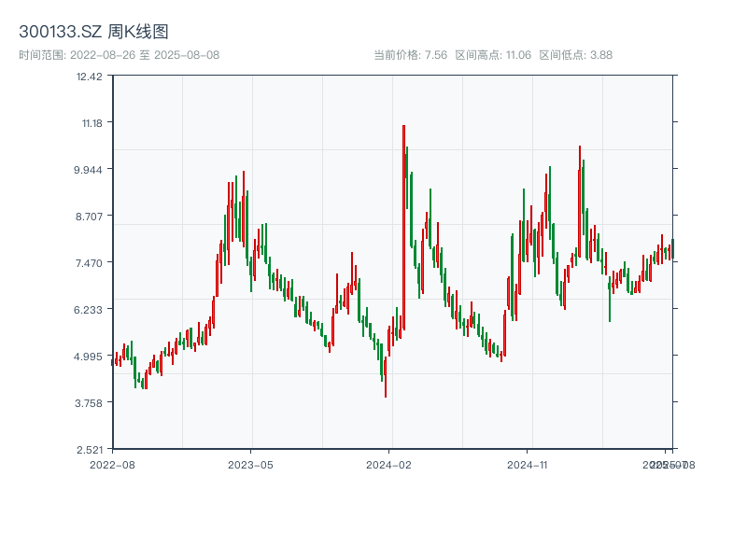Select the y-axis label 9.944
This screenshot has height=560, width=747.
pyautogui.click(x=87, y=169)
